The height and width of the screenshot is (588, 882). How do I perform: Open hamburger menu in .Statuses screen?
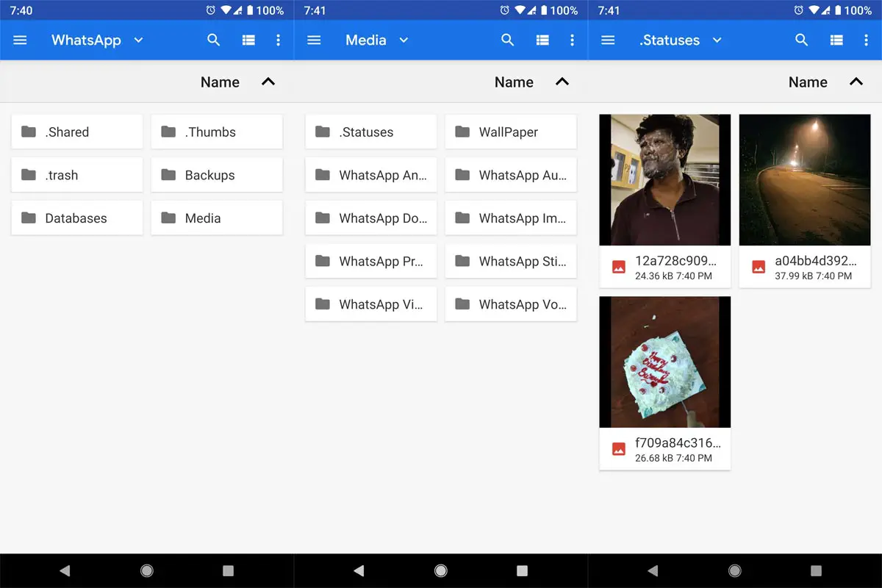608,40
